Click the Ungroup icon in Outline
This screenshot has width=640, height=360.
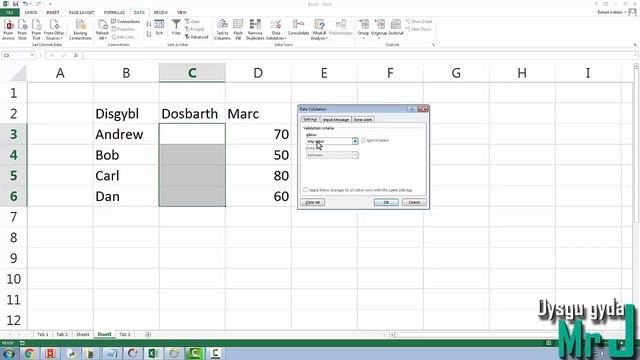tap(379, 28)
